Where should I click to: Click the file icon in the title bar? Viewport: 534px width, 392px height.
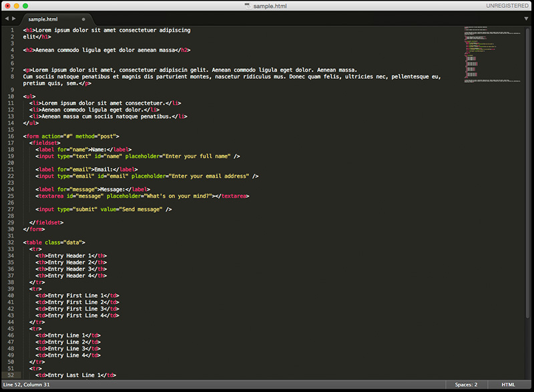pyautogui.click(x=248, y=6)
